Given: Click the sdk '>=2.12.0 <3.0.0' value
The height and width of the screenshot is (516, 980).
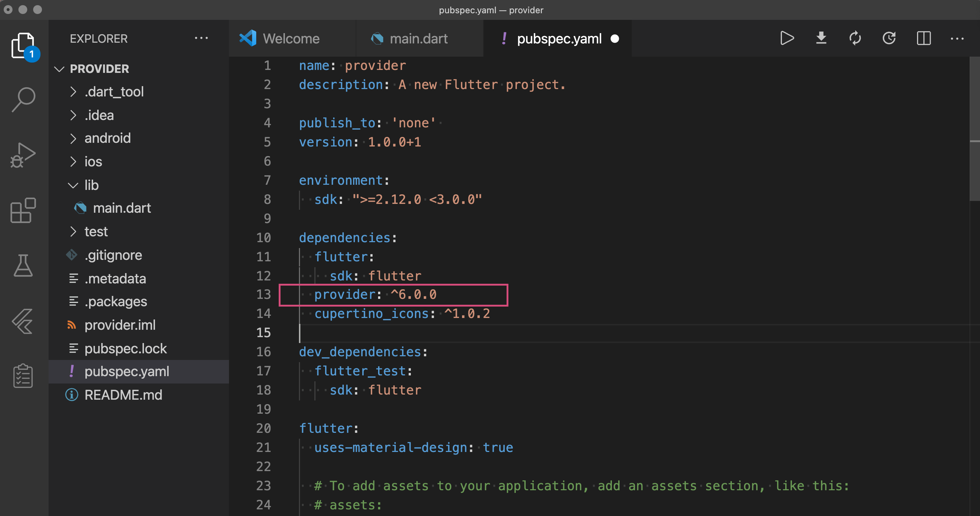Looking at the screenshot, I should tap(417, 199).
